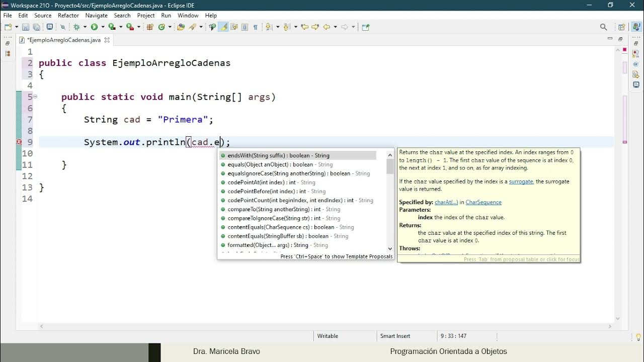Viewport: 644px width, 362px height.
Task: Expand the Coverage dropdown arrow
Action: 121,27
